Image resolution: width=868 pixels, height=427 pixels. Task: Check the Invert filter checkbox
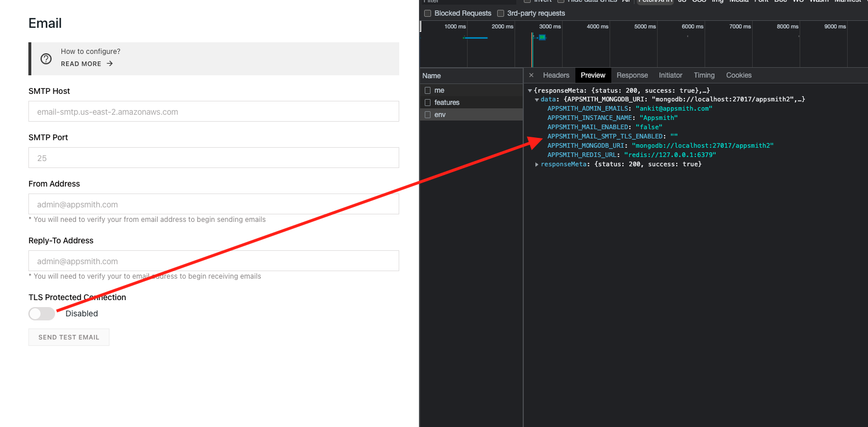pyautogui.click(x=527, y=1)
